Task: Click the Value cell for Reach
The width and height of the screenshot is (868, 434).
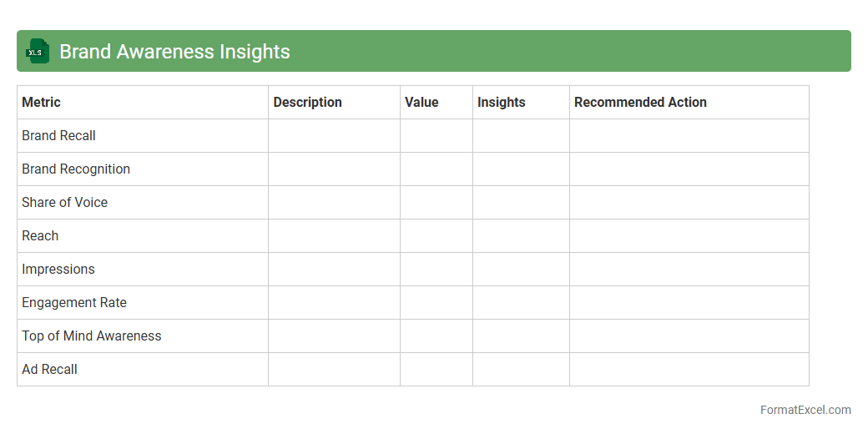Action: click(x=436, y=236)
